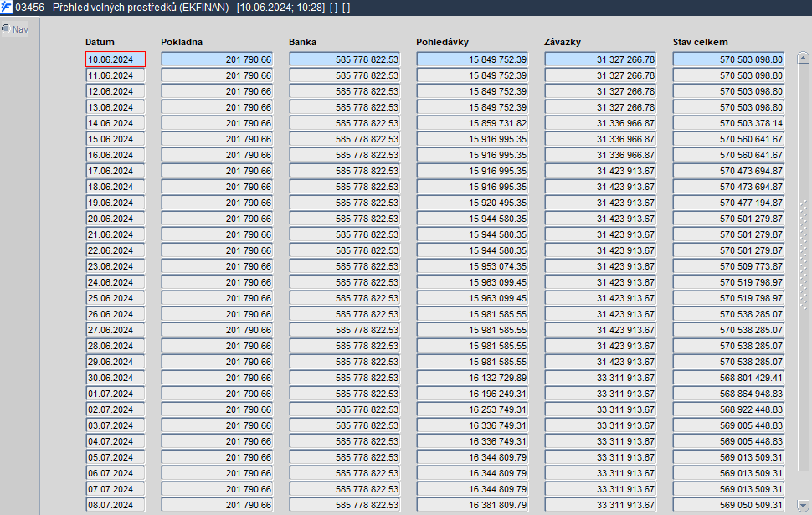
Task: Click Stav celkem value 568 922 448.83
Action: pyautogui.click(x=728, y=409)
